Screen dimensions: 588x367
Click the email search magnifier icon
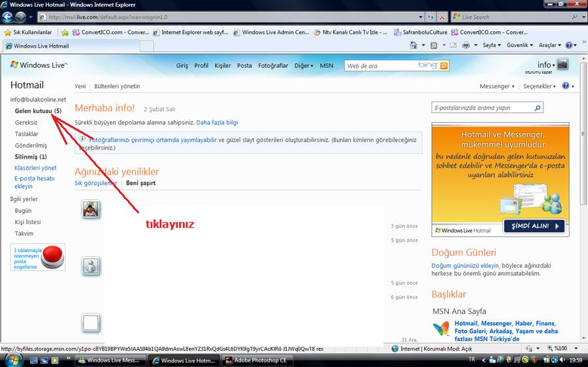coord(538,108)
